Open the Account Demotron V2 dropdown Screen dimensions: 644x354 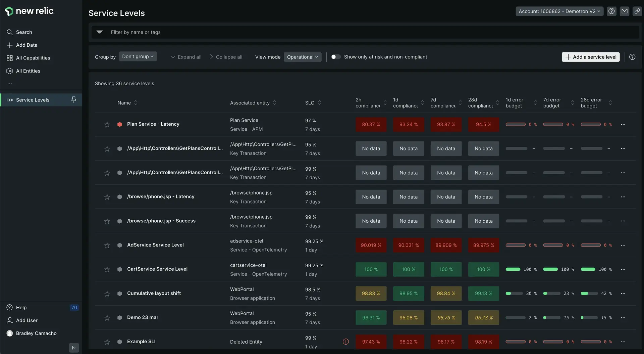click(x=559, y=11)
